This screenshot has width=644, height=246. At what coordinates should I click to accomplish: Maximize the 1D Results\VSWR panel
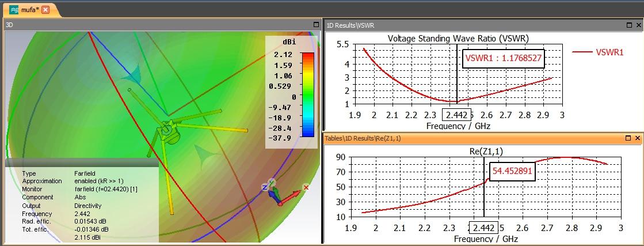(629, 25)
